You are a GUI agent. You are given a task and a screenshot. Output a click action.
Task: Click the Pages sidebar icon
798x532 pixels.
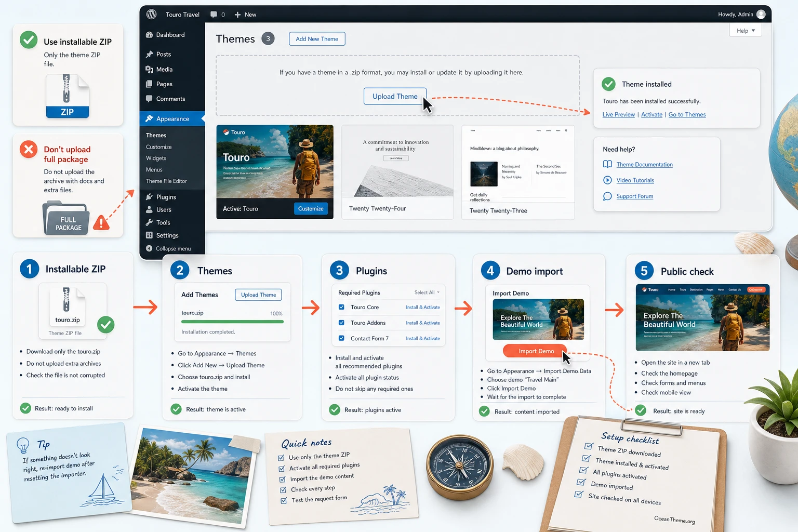[149, 84]
